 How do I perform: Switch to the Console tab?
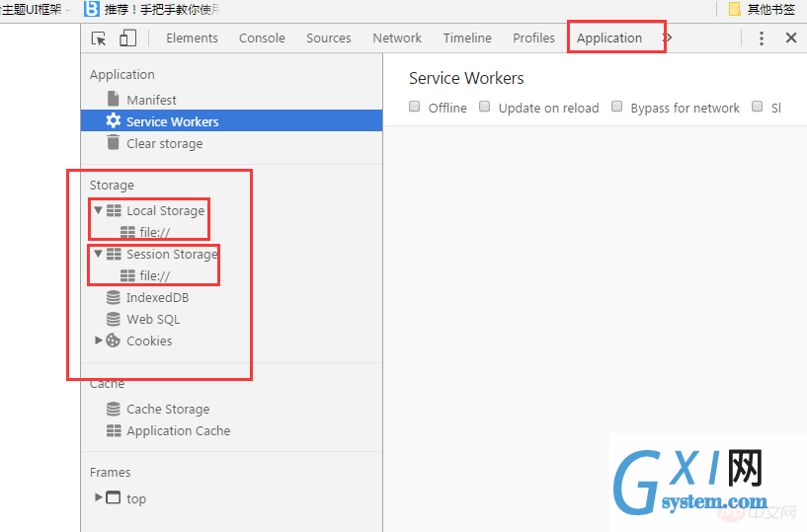tap(262, 38)
